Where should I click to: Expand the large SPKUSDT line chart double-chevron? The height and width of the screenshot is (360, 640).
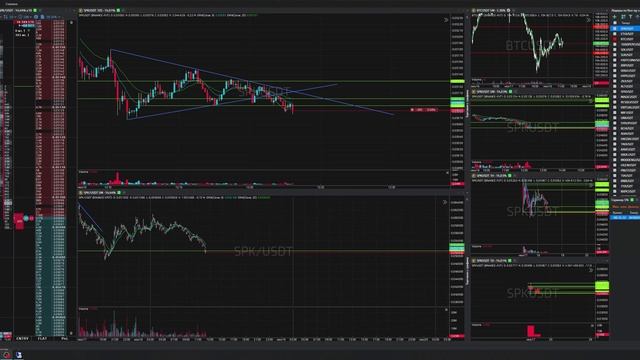point(445,202)
